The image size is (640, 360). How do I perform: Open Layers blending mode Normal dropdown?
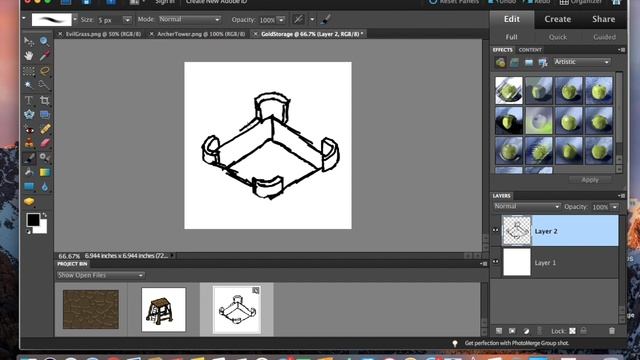(x=526, y=207)
